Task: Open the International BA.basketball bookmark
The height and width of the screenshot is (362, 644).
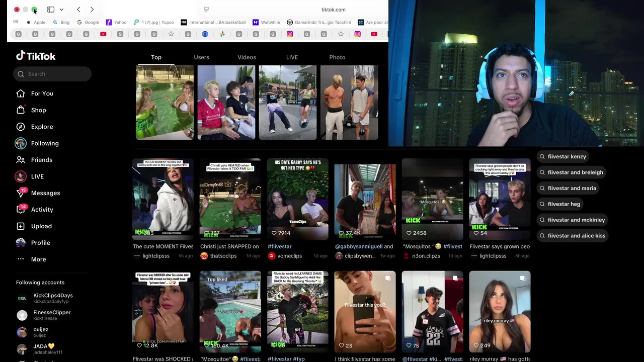Action: click(213, 22)
